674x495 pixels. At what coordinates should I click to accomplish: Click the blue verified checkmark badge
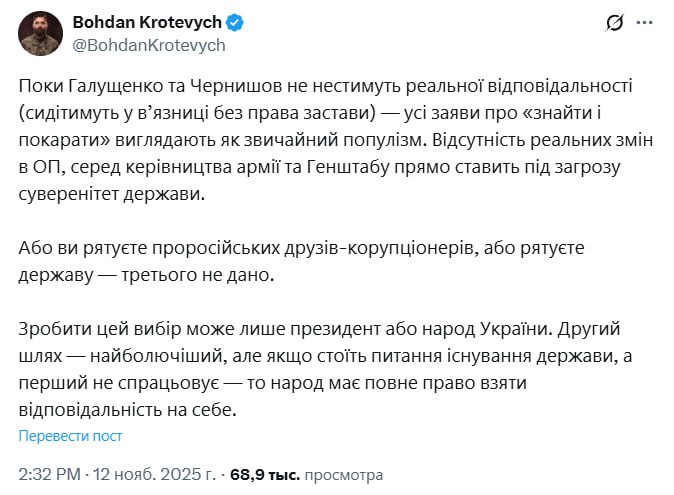[x=236, y=22]
